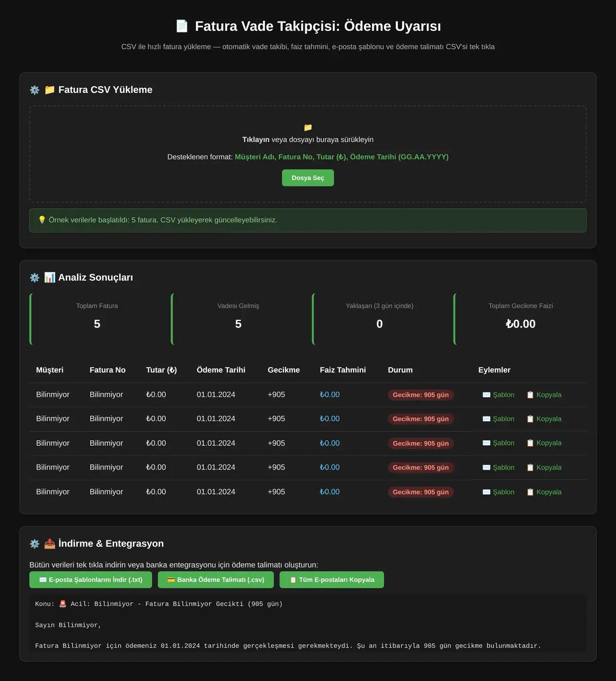Select the Toplam Fatura summary card

tap(96, 319)
